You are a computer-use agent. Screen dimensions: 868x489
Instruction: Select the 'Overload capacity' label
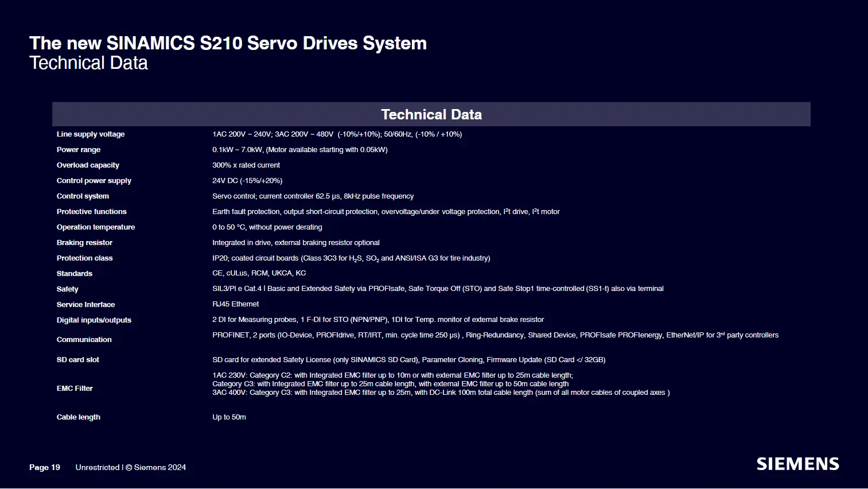[88, 165]
